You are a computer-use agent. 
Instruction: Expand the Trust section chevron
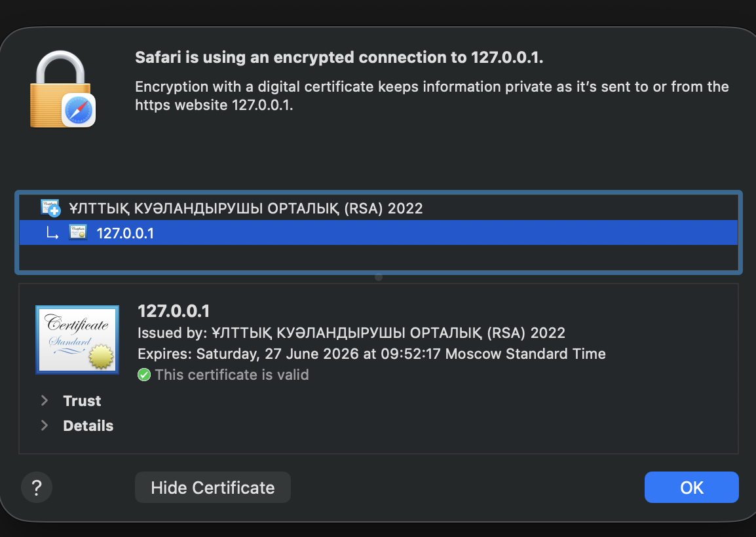(45, 401)
